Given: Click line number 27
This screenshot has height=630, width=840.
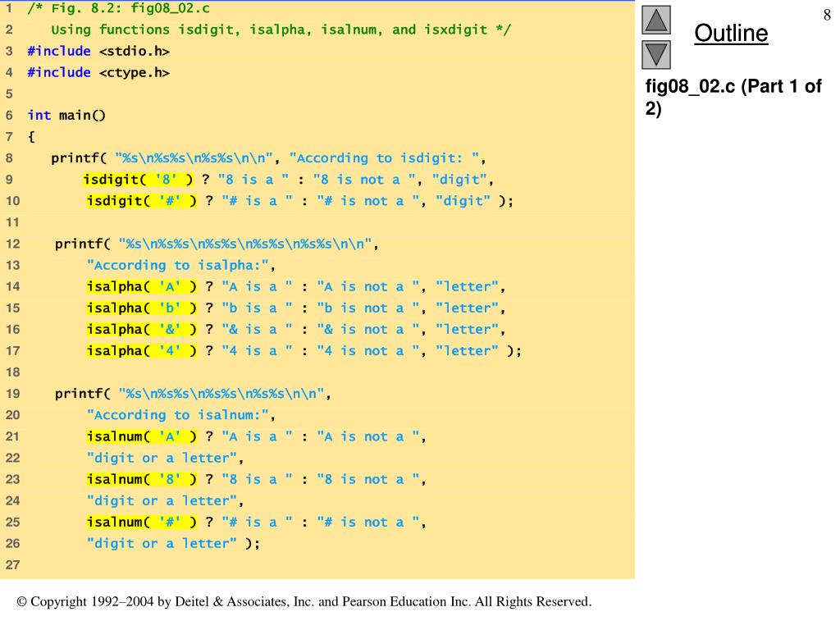Looking at the screenshot, I should point(12,564).
